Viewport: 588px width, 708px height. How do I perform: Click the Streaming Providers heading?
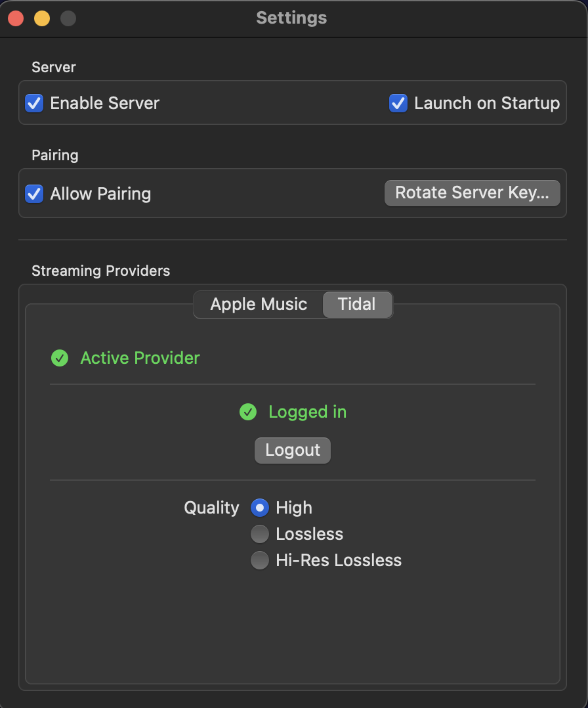pyautogui.click(x=100, y=271)
